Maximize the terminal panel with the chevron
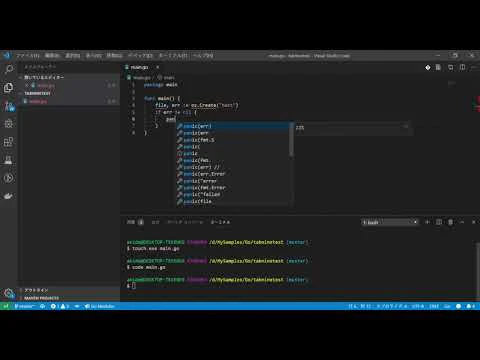 [x=462, y=222]
